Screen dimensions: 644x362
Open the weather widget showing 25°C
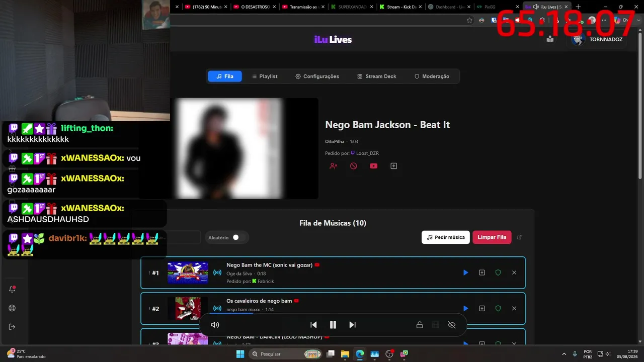point(26,354)
